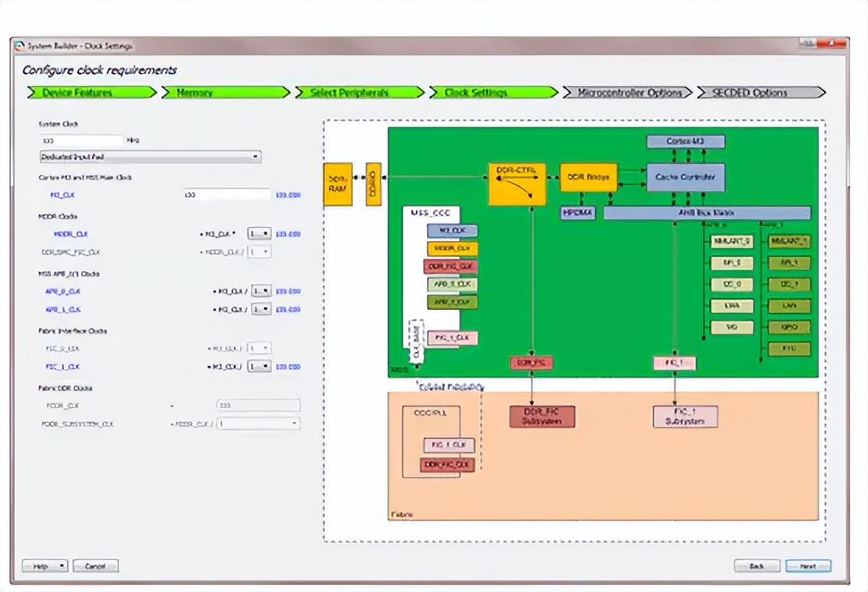Click the DDR RAM block

337,185
